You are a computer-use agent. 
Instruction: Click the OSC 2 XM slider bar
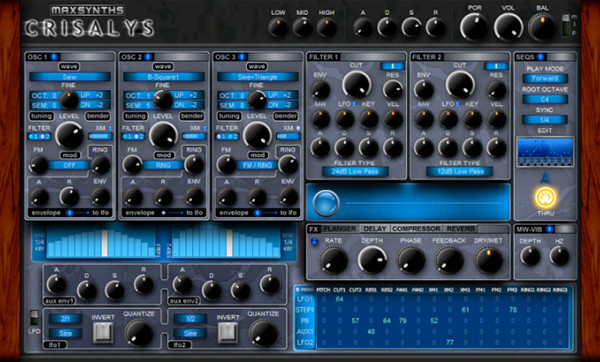click(x=194, y=136)
